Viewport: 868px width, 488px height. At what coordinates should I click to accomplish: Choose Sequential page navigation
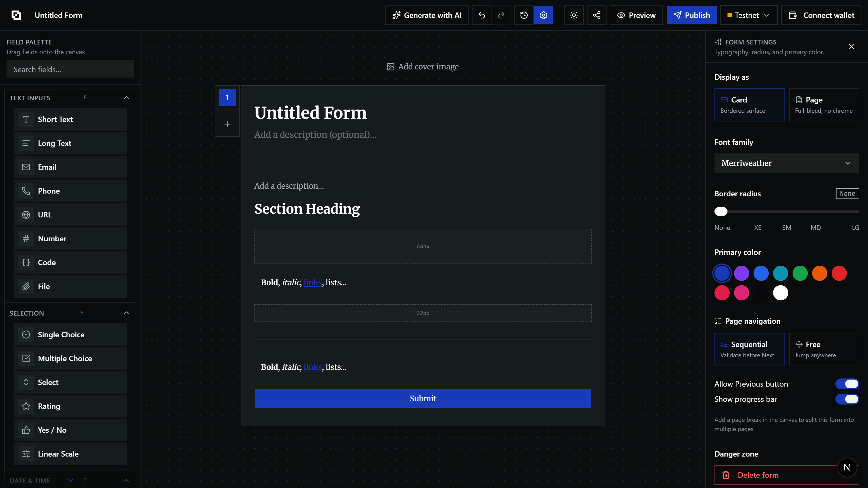[x=749, y=349]
